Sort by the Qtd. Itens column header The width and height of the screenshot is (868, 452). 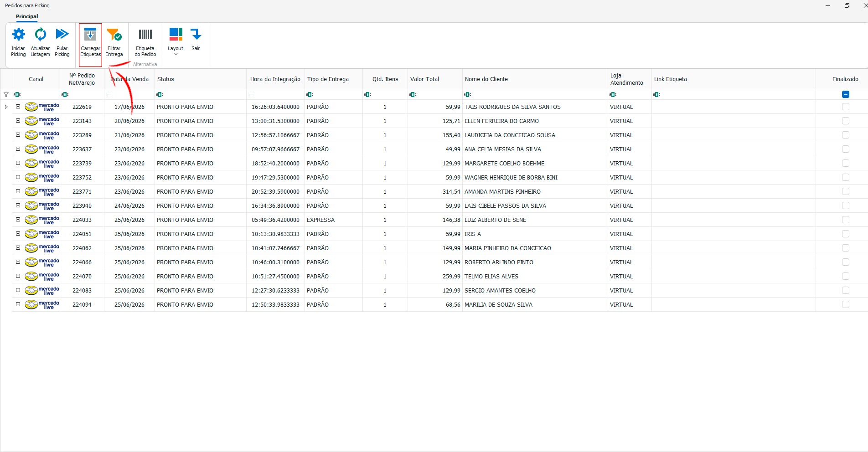385,79
